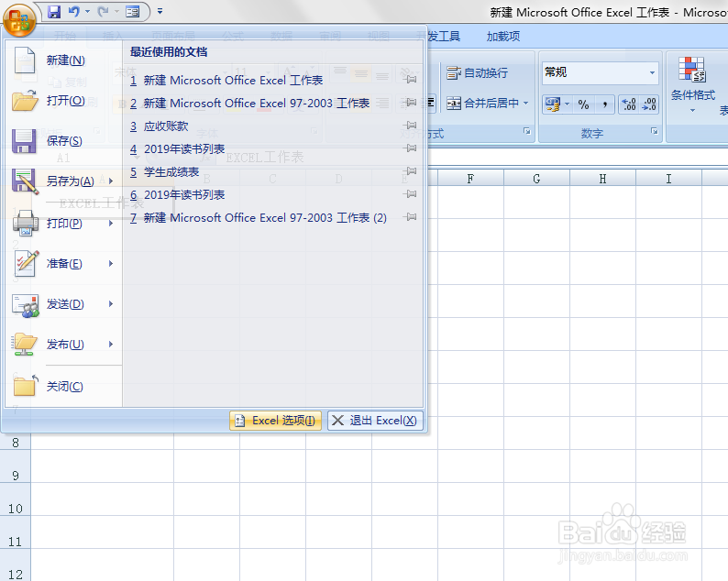This screenshot has width=728, height=581.
Task: Open the 对齐方式 group dialog launcher
Action: 527,131
